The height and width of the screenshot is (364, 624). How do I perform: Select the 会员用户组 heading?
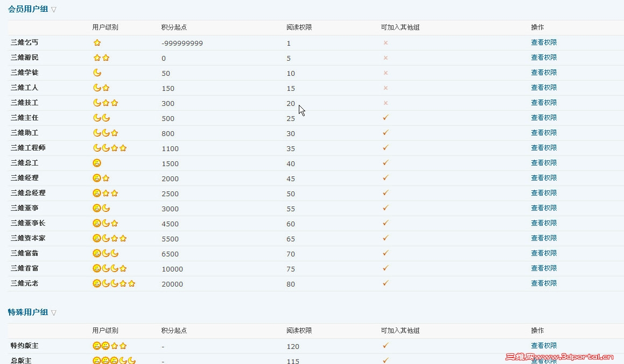point(28,9)
